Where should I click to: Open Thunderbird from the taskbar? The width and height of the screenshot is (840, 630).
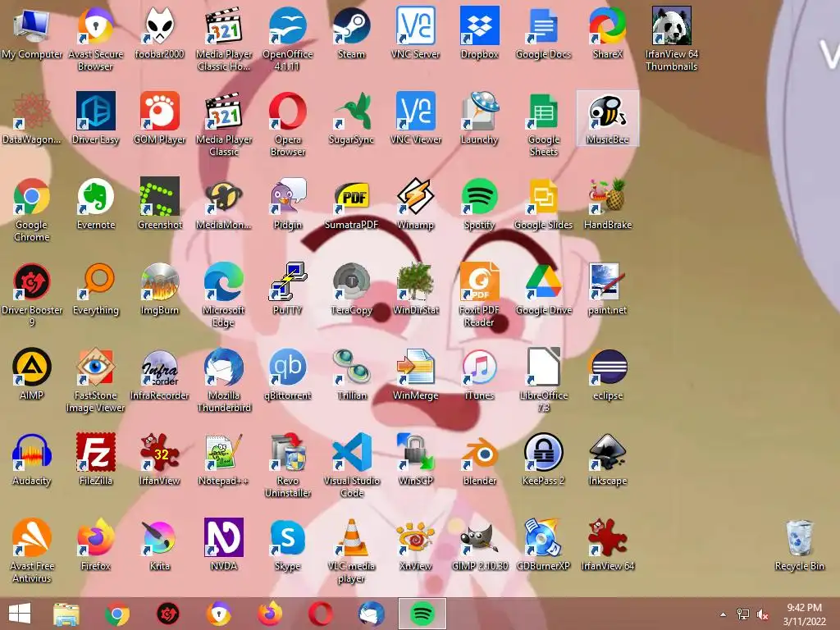pyautogui.click(x=372, y=614)
